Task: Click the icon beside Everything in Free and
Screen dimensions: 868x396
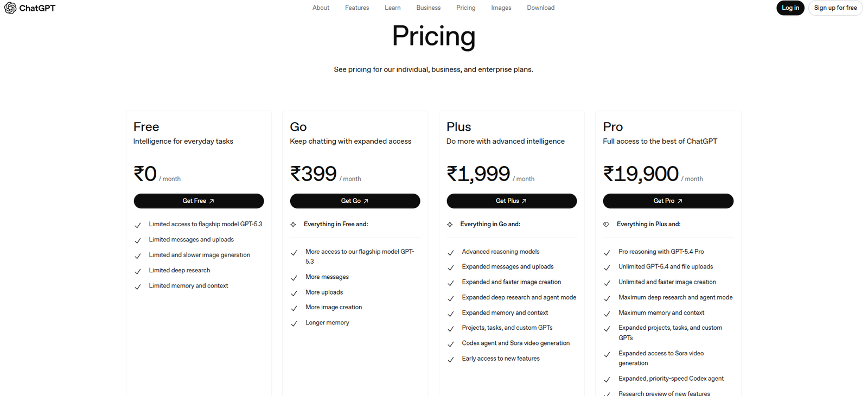Action: (294, 224)
